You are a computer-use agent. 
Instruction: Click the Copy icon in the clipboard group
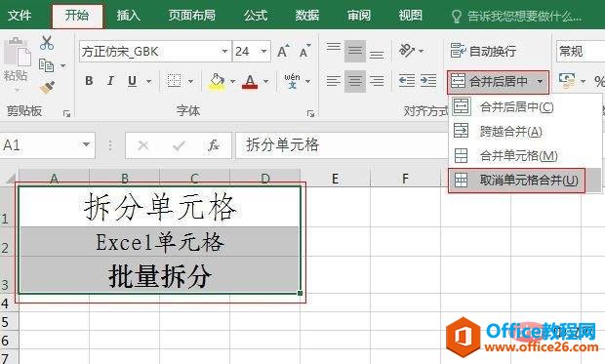(x=46, y=65)
